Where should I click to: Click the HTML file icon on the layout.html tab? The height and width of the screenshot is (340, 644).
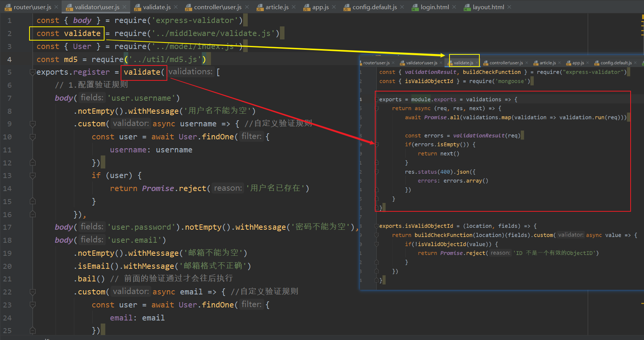click(x=467, y=7)
